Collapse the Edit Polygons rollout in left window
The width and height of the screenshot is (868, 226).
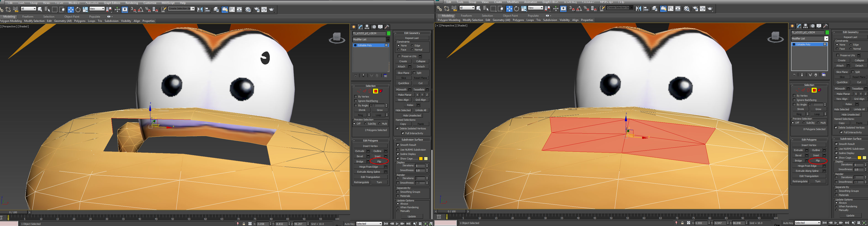[x=370, y=141]
